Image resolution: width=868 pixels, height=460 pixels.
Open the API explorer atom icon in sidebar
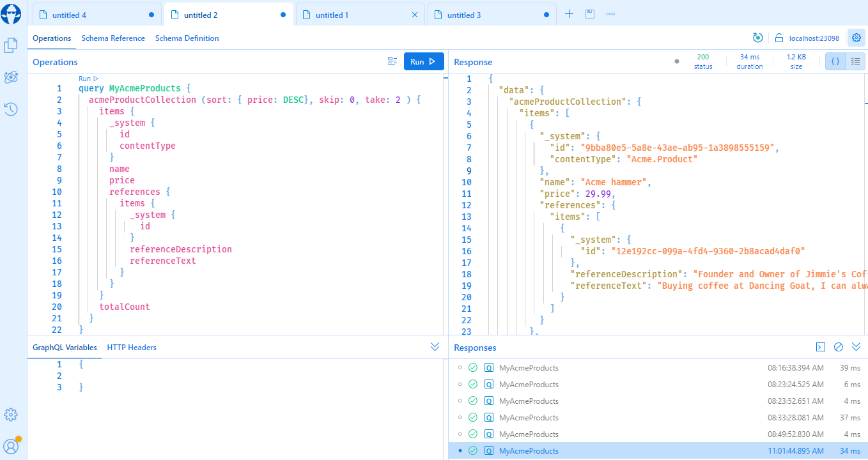pyautogui.click(x=11, y=77)
